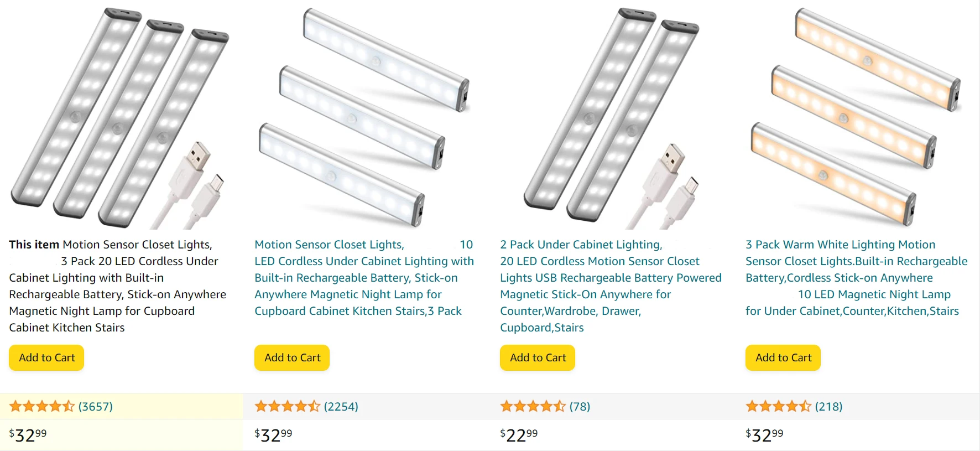Click the star rating beside the 218 reviews

778,407
